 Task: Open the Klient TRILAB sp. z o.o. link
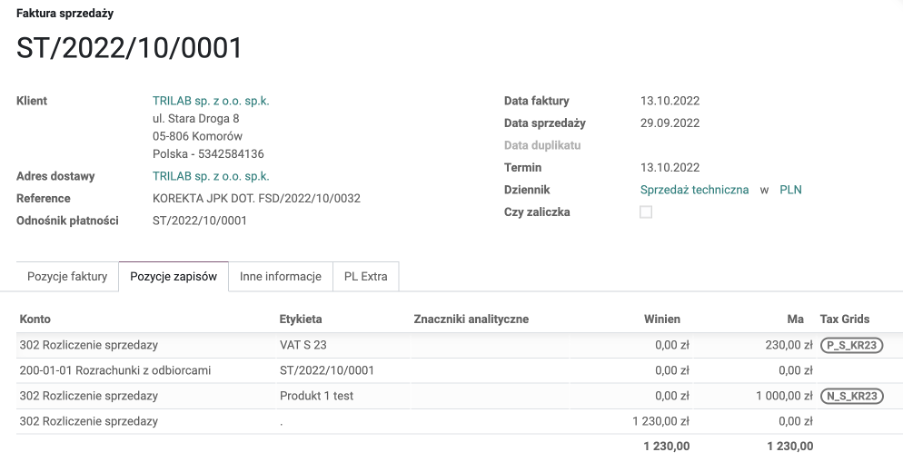click(210, 101)
